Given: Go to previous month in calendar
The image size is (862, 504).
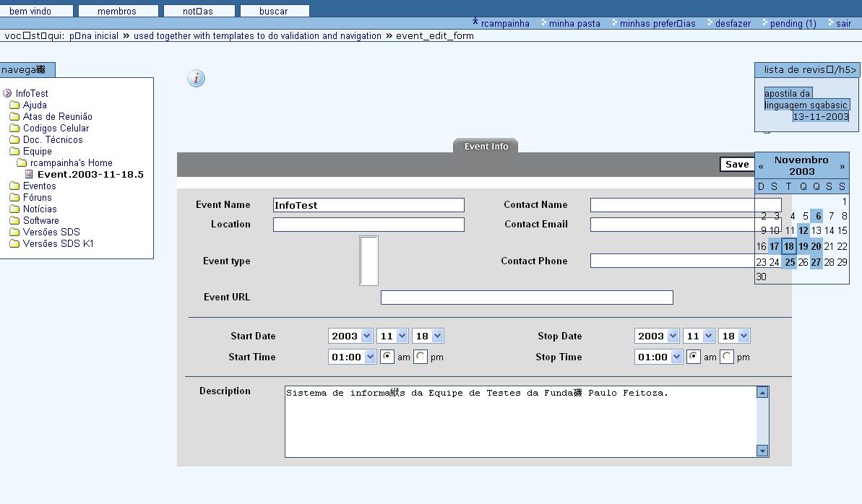Looking at the screenshot, I should click(x=761, y=167).
